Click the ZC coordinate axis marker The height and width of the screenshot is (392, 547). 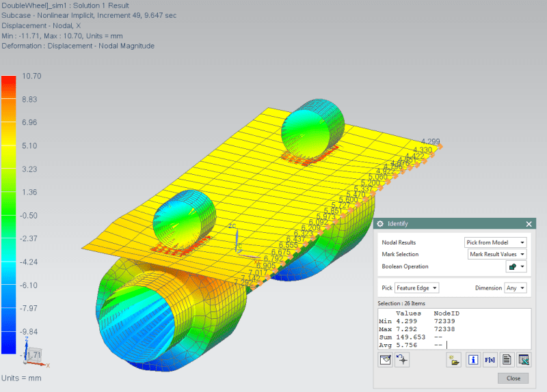[x=232, y=226]
